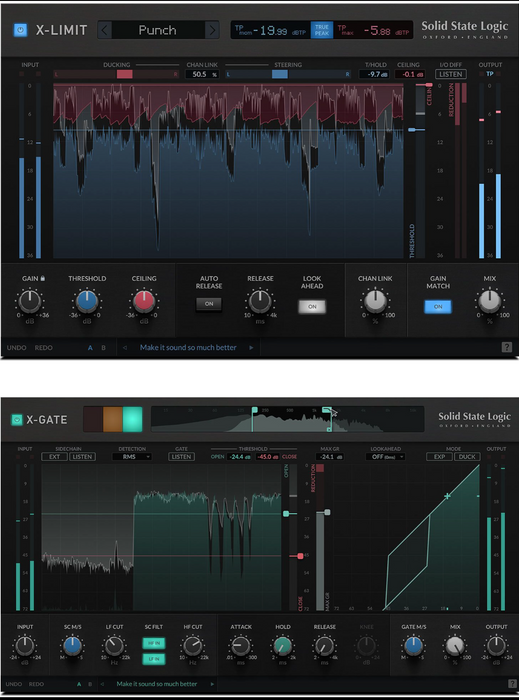Click the X-Limit Gain knob
The height and width of the screenshot is (700, 519).
click(29, 301)
